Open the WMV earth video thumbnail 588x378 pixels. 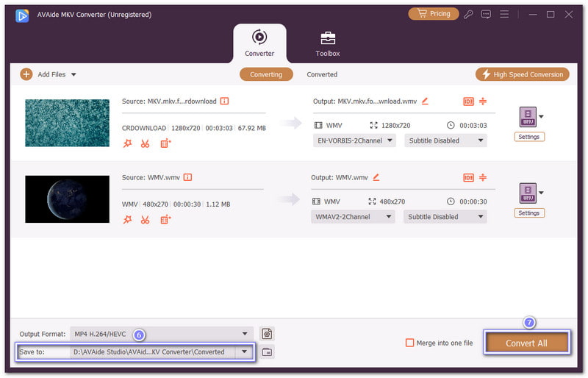pos(67,199)
